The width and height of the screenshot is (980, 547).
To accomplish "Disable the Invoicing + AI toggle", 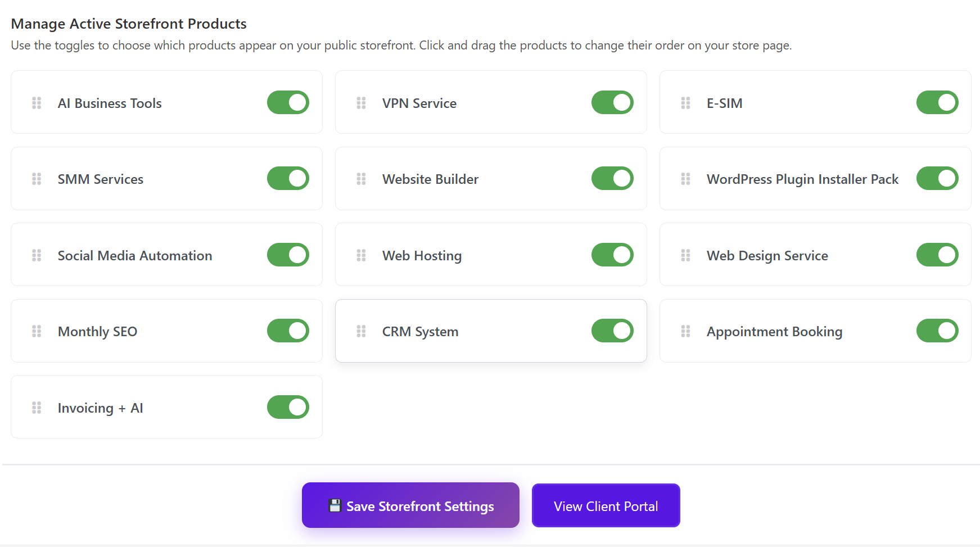I will click(288, 407).
